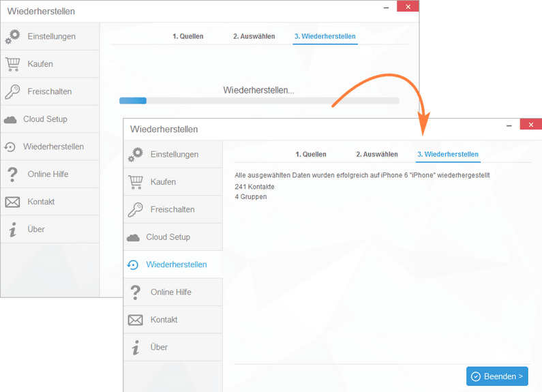Click the key icon in the back window
The height and width of the screenshot is (392, 542).
pyautogui.click(x=12, y=92)
